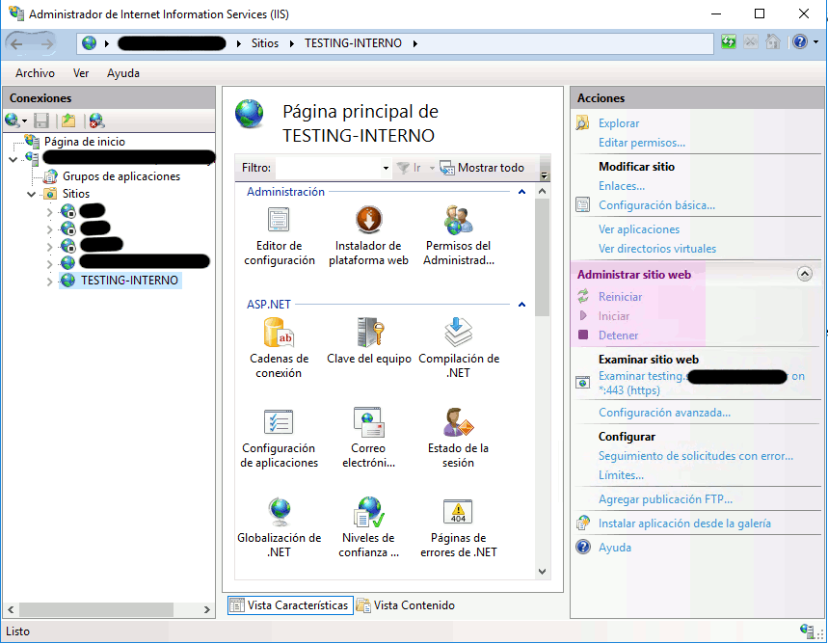Click Ver directorios virtuales link
The width and height of the screenshot is (828, 644).
(657, 249)
